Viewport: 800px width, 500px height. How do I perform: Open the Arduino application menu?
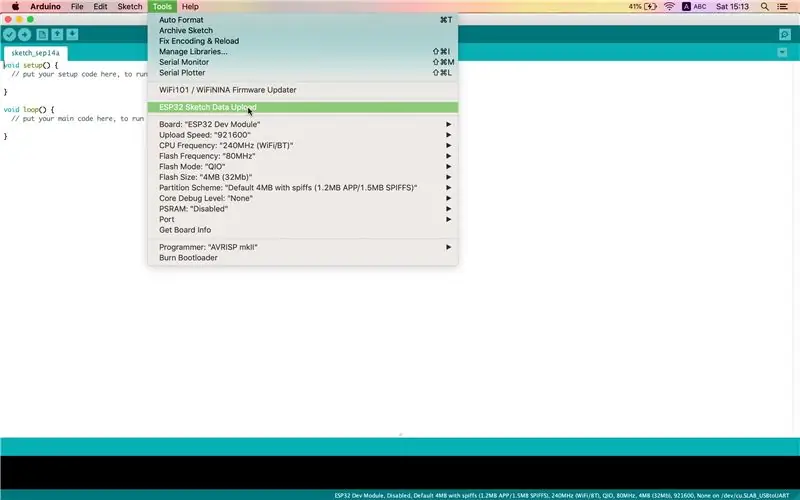[45, 7]
